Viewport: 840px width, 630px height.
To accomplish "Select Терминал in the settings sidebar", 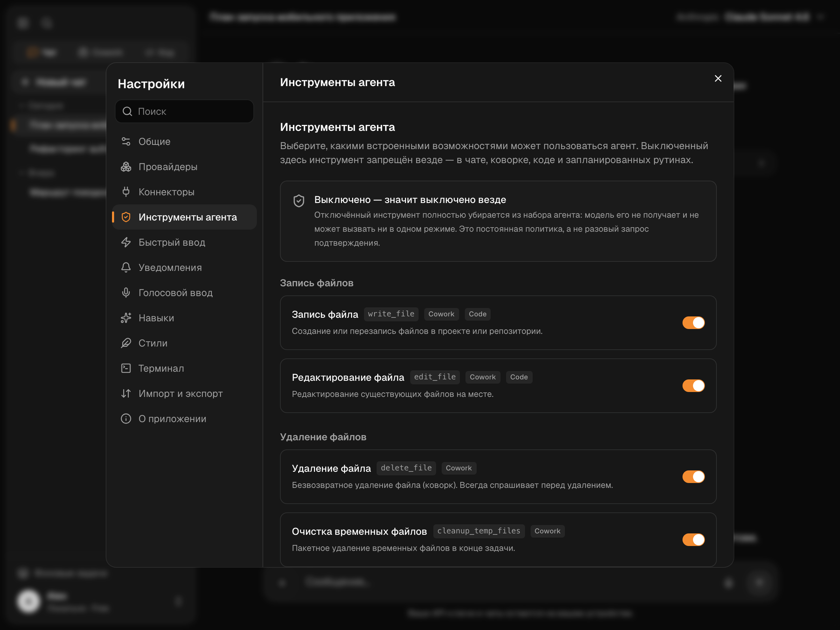I will click(184, 368).
